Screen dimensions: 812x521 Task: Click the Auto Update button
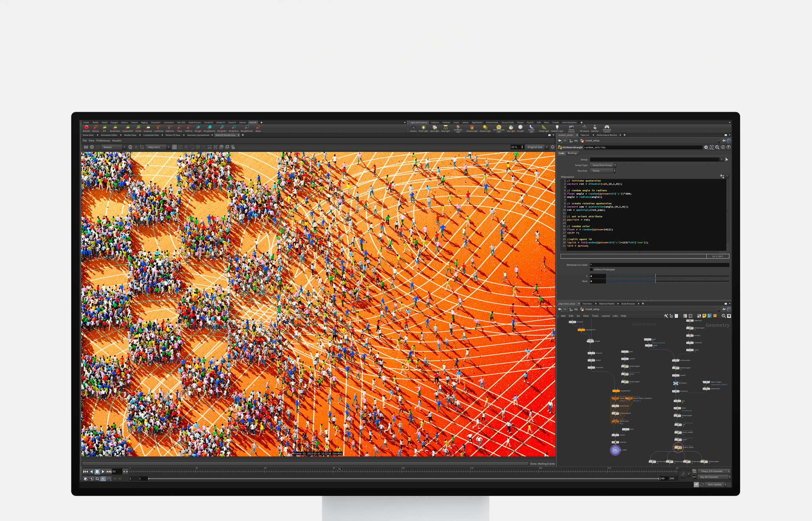click(x=715, y=484)
